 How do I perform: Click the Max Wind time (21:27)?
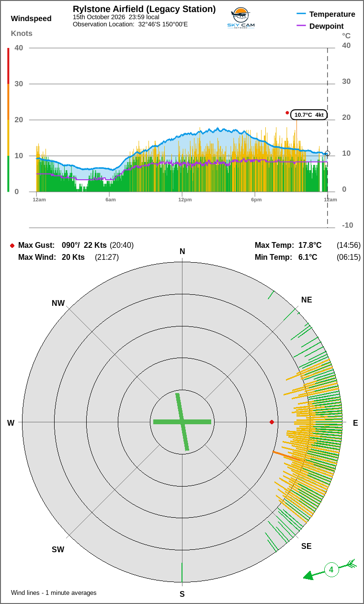[107, 257]
